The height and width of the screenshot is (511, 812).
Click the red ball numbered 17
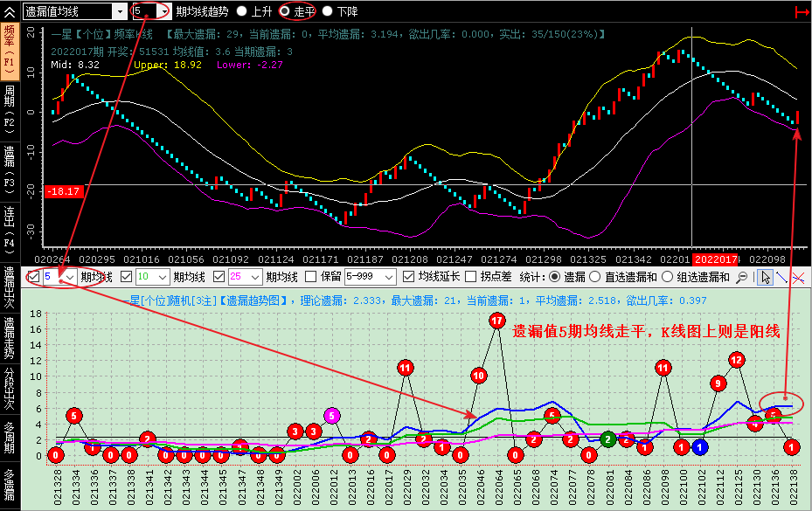(x=497, y=321)
